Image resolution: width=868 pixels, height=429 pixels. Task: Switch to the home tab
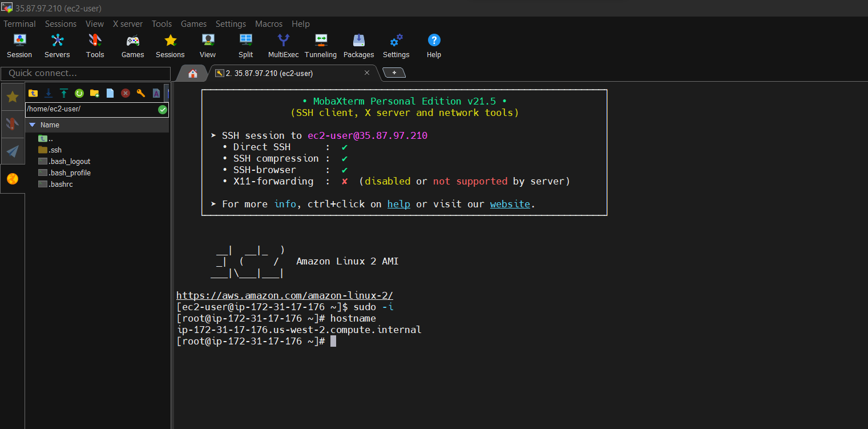[x=193, y=73]
